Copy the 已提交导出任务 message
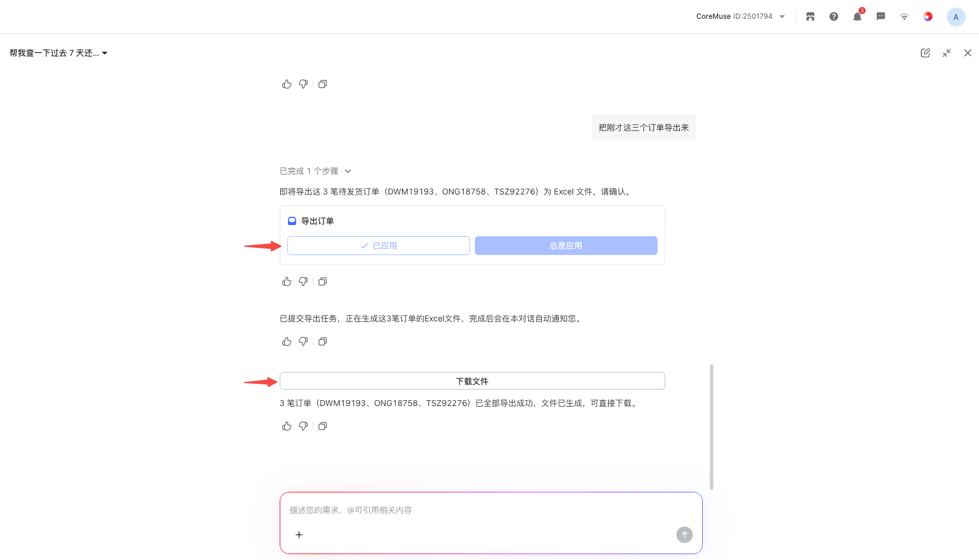 coord(323,341)
